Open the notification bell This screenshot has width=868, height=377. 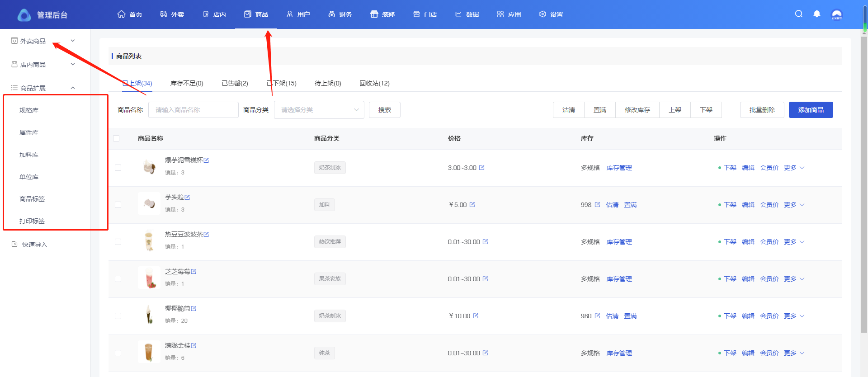click(x=817, y=14)
